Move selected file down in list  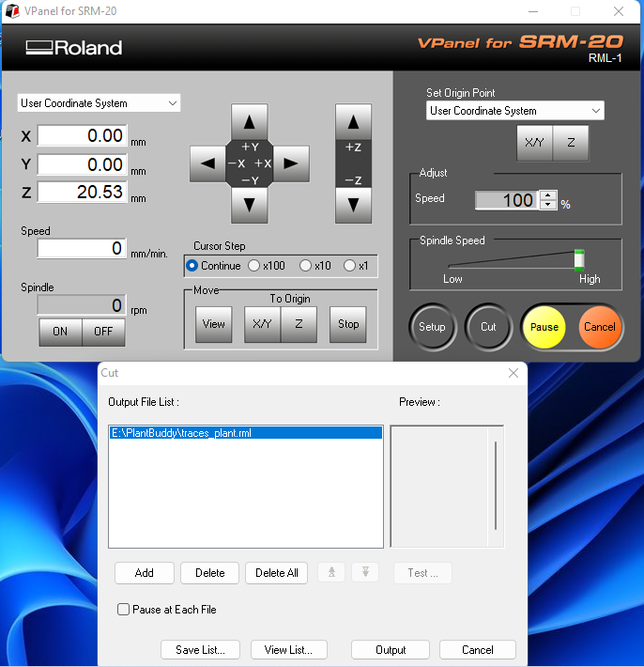[365, 572]
